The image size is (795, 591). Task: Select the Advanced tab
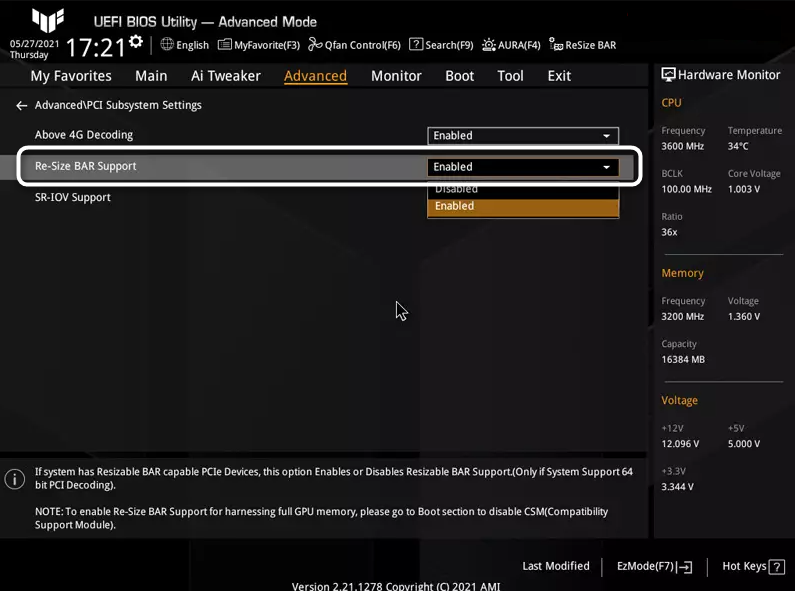click(315, 76)
